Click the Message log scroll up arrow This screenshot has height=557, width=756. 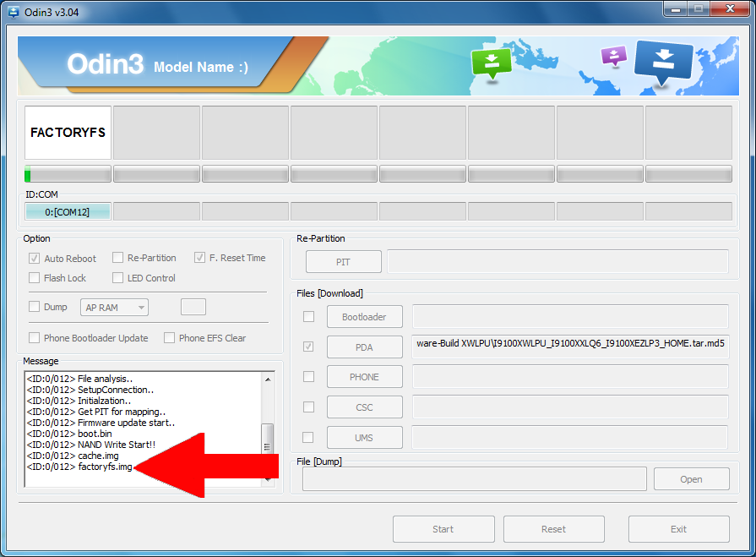click(268, 380)
